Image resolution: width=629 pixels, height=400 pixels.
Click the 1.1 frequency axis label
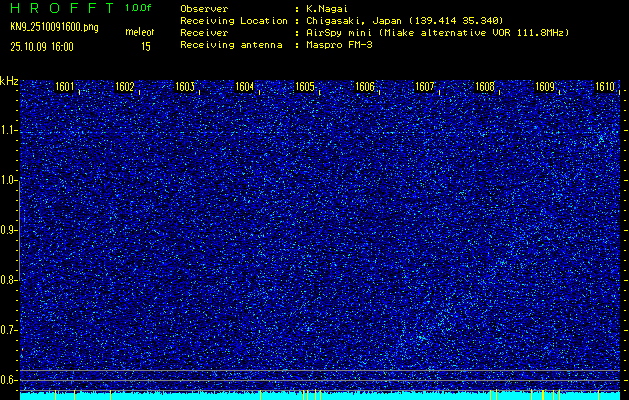click(9, 130)
